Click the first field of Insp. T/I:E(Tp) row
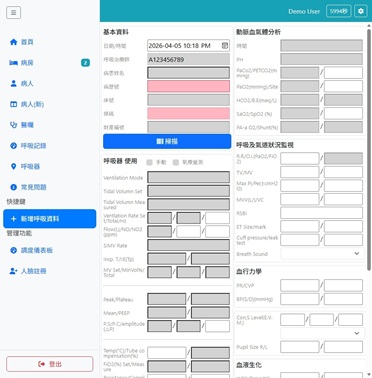Viewport: 372px width, 378px height. click(167, 259)
